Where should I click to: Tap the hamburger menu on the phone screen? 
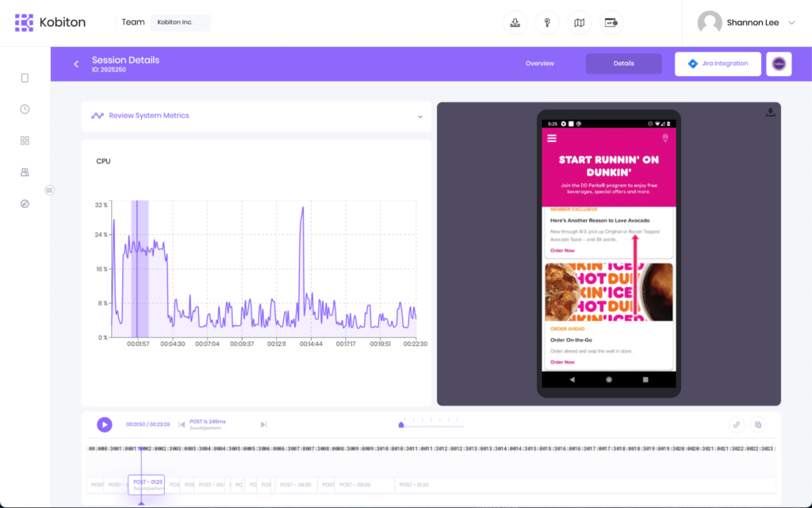[552, 138]
